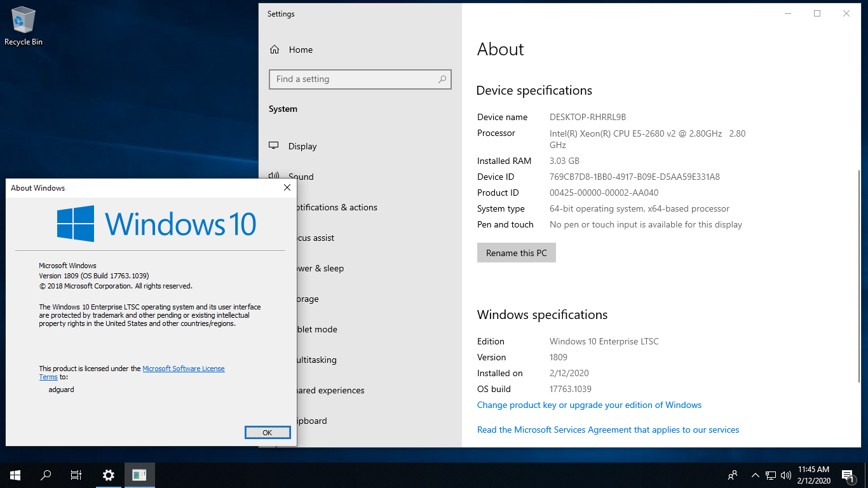The width and height of the screenshot is (868, 488).
Task: Click the licensee name adguard
Action: tap(62, 390)
